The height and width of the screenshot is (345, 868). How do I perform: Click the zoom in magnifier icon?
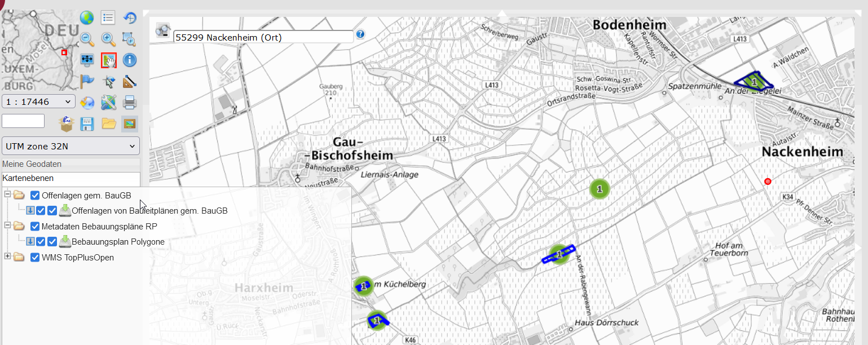[108, 39]
